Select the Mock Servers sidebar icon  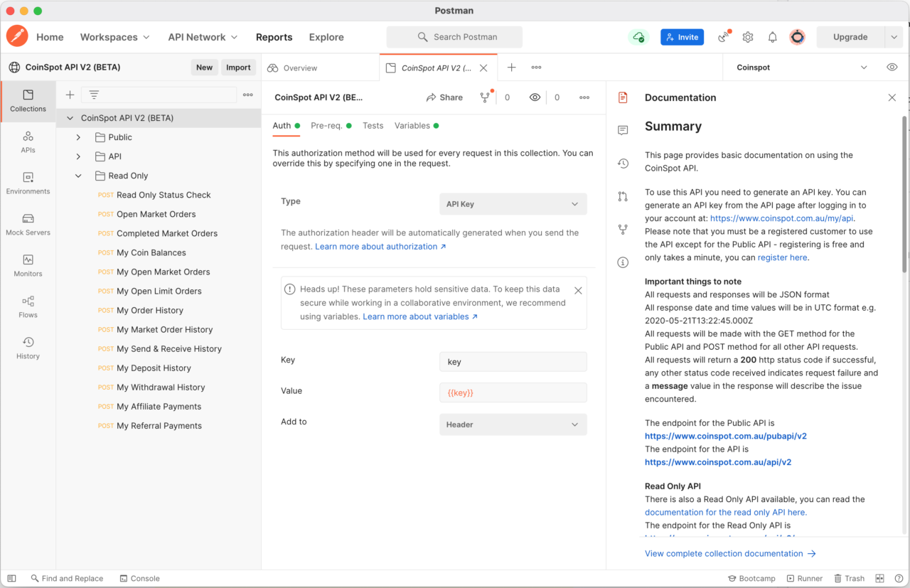tap(28, 225)
